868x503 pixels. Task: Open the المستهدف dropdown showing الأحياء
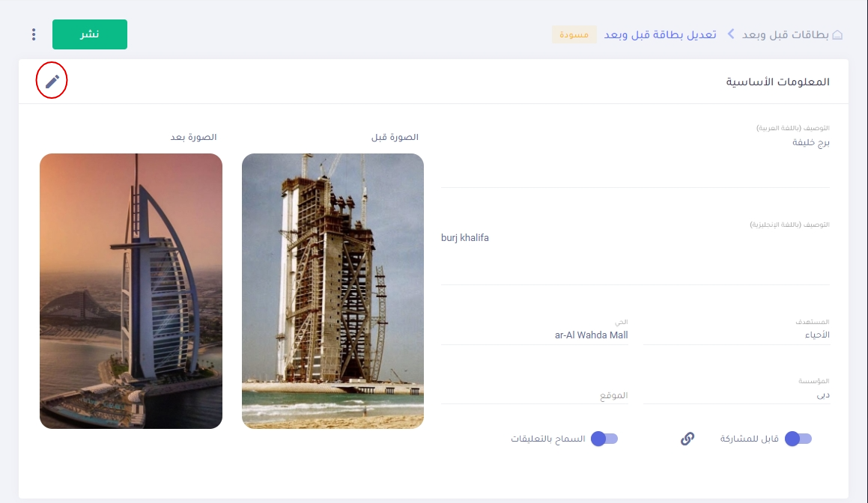[x=736, y=335]
